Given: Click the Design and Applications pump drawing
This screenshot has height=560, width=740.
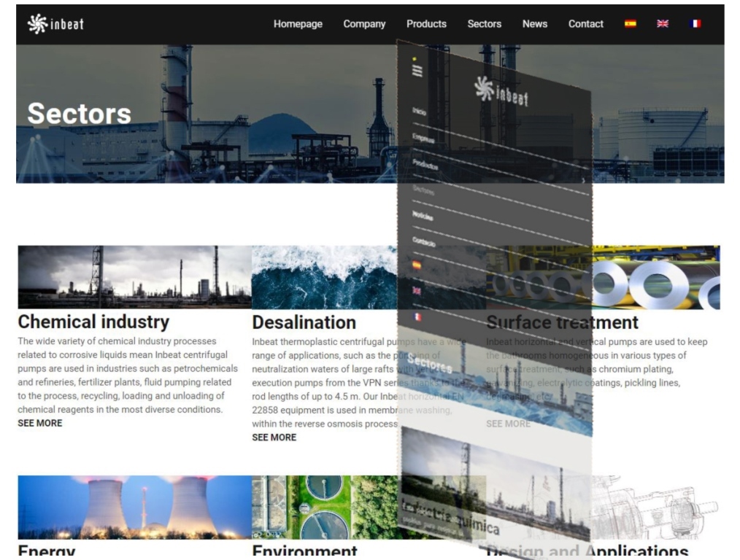Looking at the screenshot, I should [655, 507].
